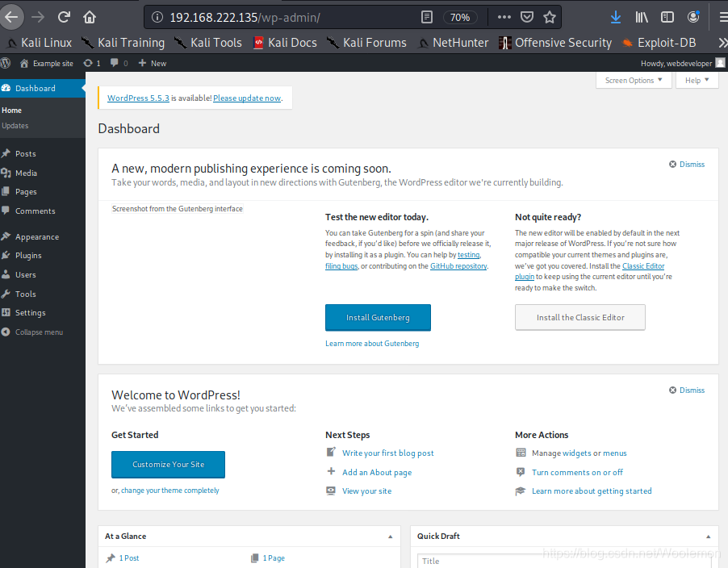Image resolution: width=728 pixels, height=568 pixels.
Task: Open Learn more about getting started
Action: coord(592,491)
